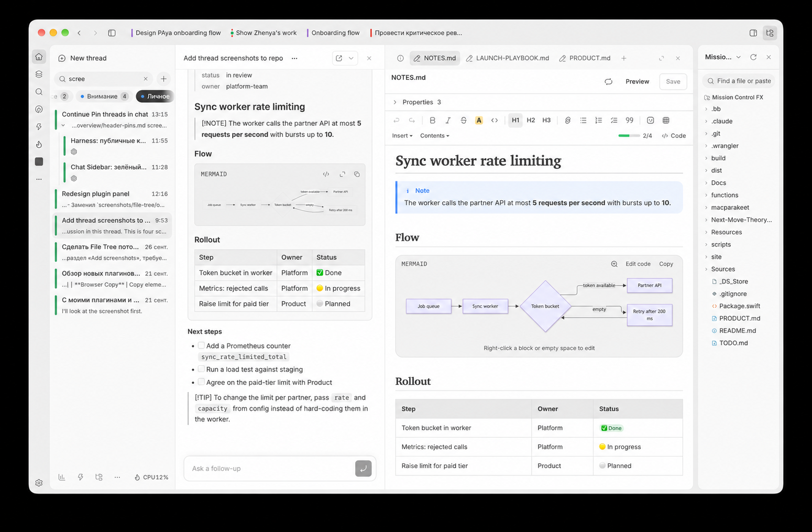Switch to LAUNCH-PLAYBOOK.md tab

[x=507, y=58]
